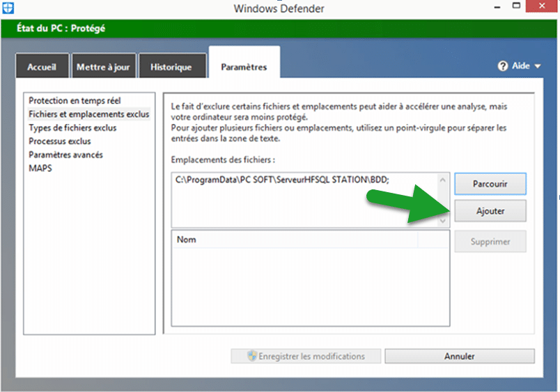Click the scroll up arrow of path box
Image resolution: width=560 pixels, height=392 pixels.
click(x=443, y=180)
